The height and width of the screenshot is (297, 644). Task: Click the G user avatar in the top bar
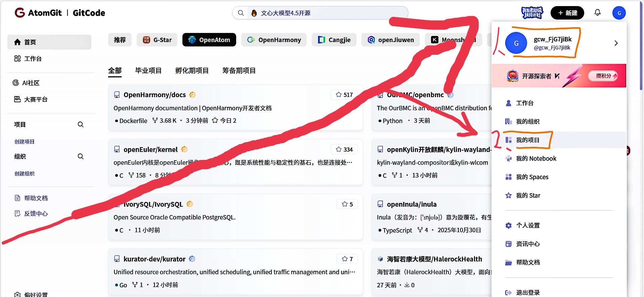coord(619,13)
